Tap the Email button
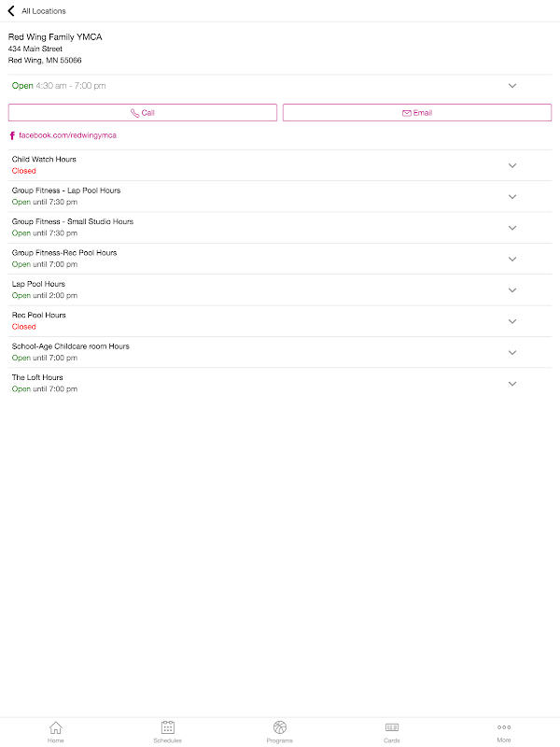 tap(417, 113)
